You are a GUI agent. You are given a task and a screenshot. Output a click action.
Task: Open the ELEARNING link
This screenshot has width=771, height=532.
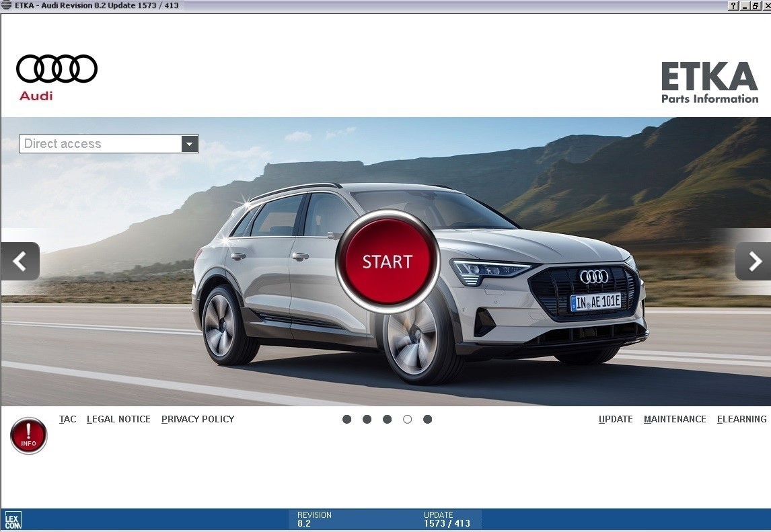741,420
